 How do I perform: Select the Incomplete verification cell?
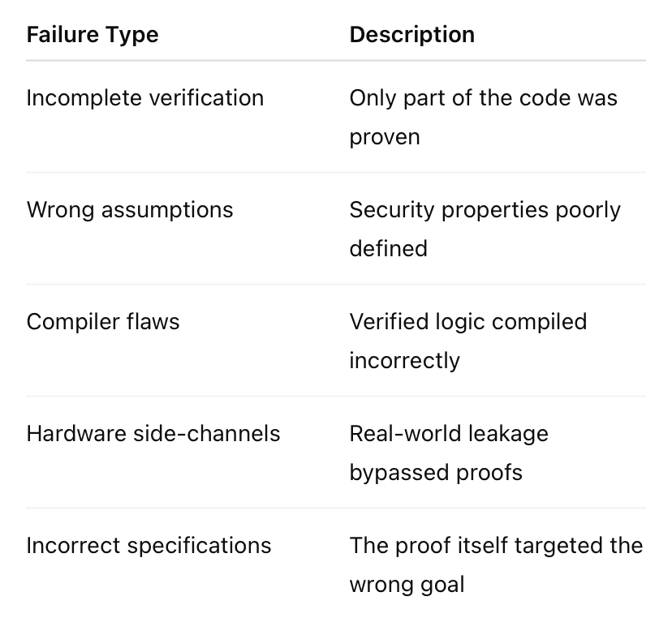(x=144, y=98)
